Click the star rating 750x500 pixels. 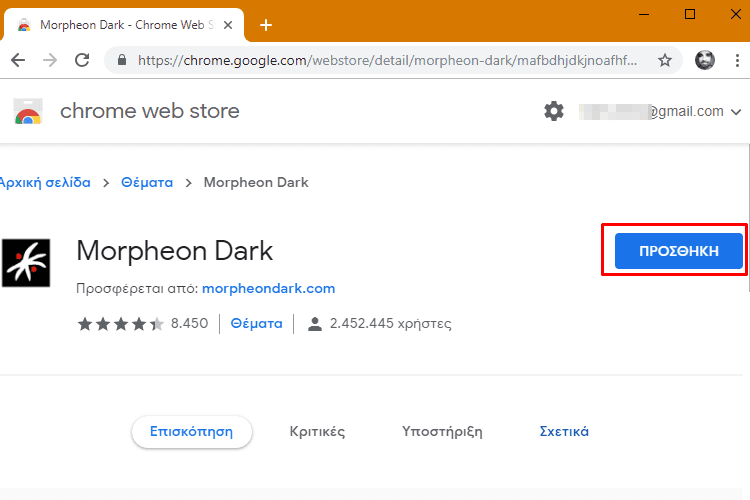[121, 324]
